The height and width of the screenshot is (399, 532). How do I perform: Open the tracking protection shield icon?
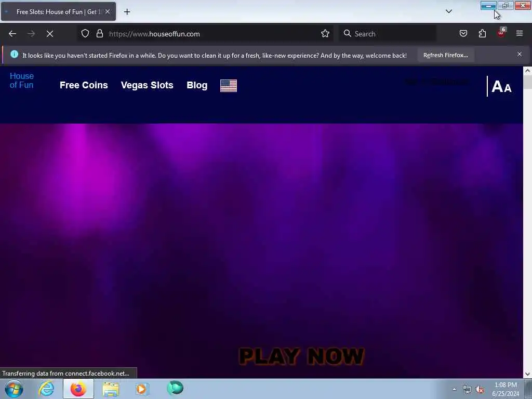click(85, 34)
